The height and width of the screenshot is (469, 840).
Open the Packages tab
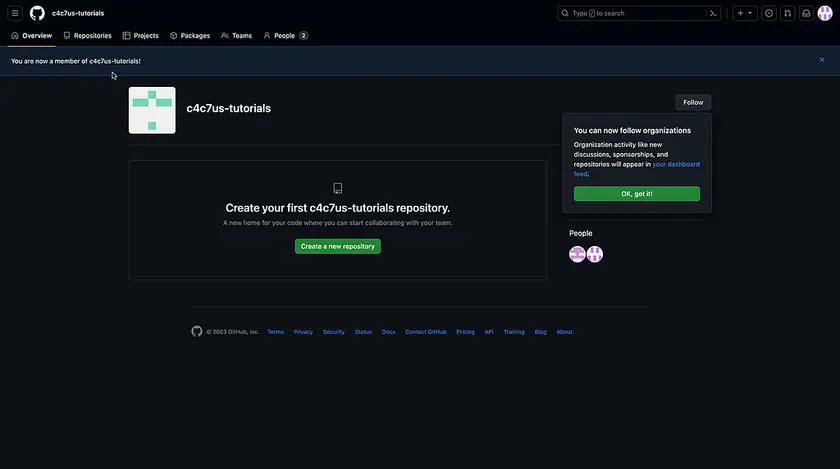point(190,35)
